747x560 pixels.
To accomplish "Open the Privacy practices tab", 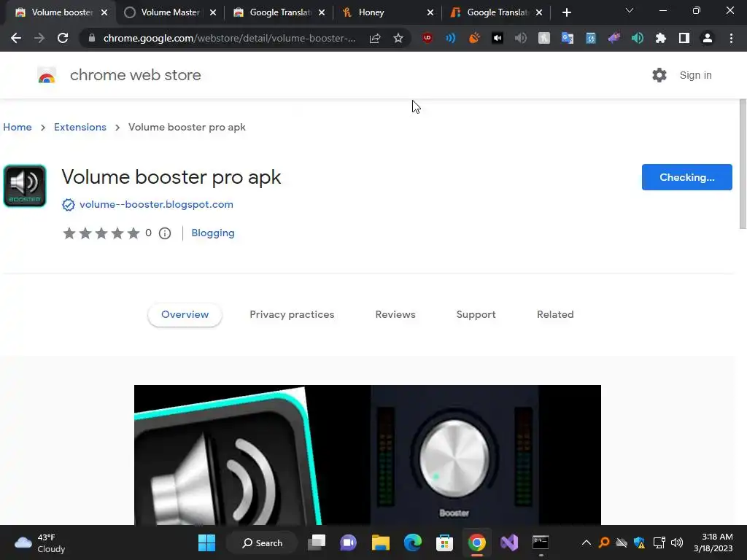I will point(292,315).
